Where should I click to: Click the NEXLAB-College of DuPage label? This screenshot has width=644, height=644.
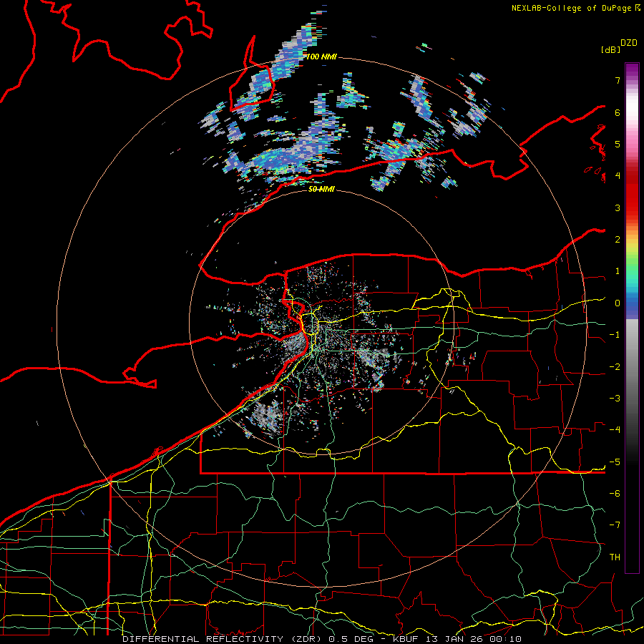tap(572, 8)
